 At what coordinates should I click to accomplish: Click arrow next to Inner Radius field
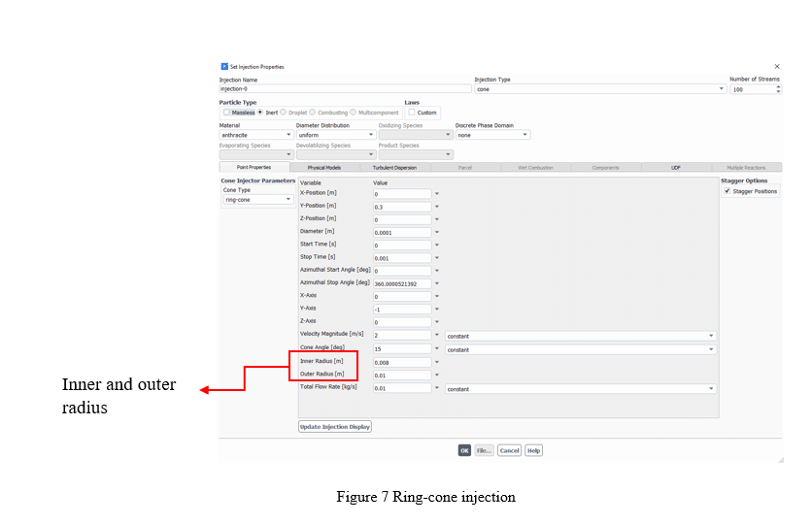coord(437,362)
